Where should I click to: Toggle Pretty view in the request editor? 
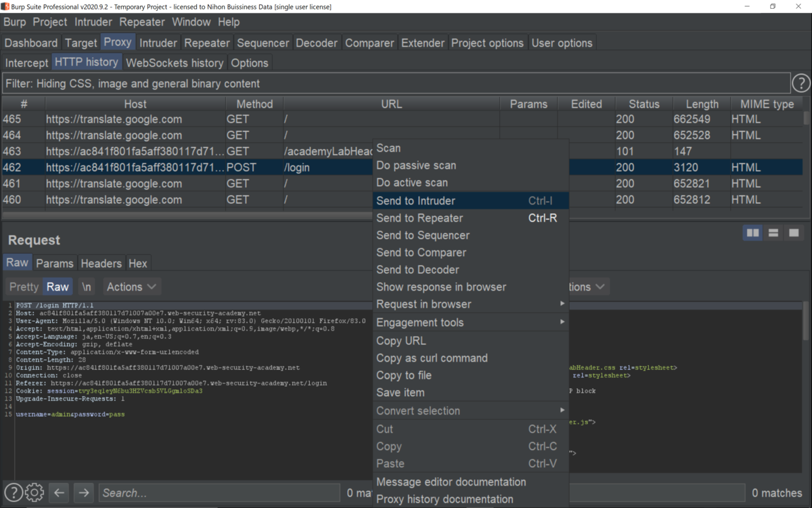coord(24,287)
